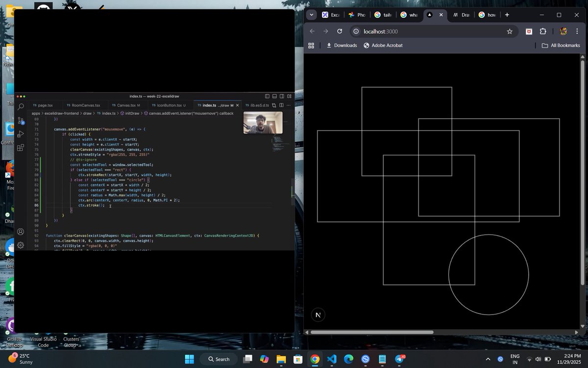This screenshot has height=368, width=588.
Task: Show hidden system tray icons
Action: point(488,359)
